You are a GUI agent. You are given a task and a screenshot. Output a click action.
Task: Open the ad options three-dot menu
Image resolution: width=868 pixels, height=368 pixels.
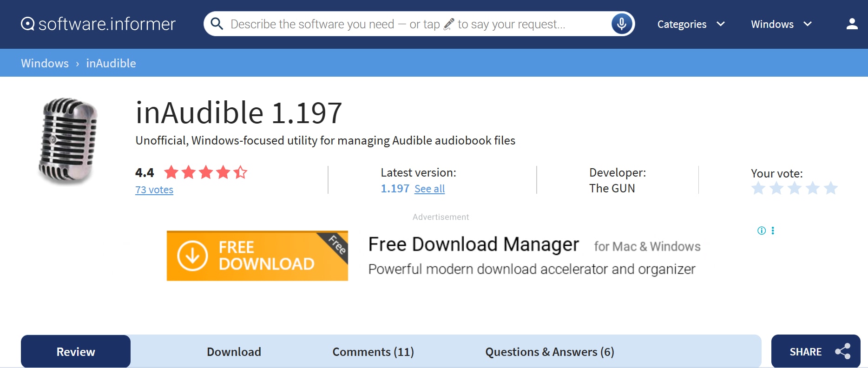[x=773, y=230]
